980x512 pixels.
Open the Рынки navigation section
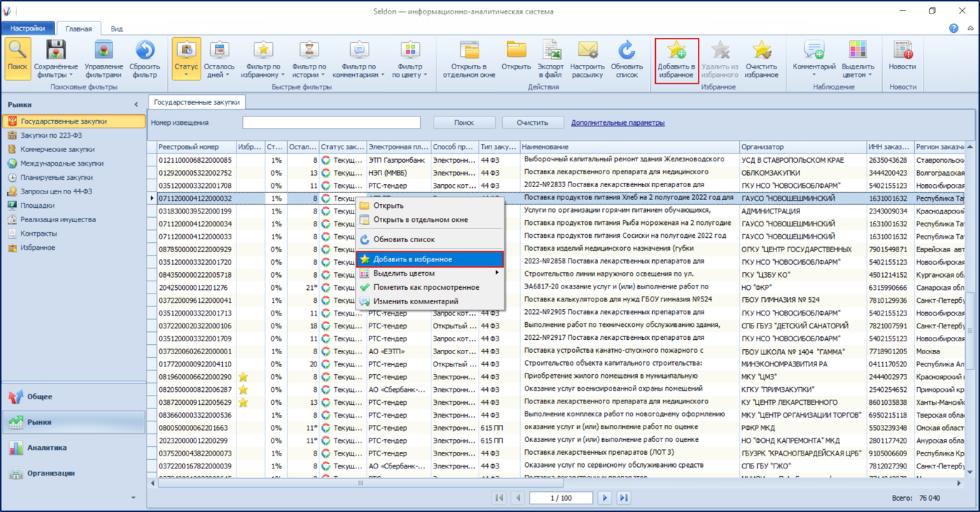coord(74,422)
